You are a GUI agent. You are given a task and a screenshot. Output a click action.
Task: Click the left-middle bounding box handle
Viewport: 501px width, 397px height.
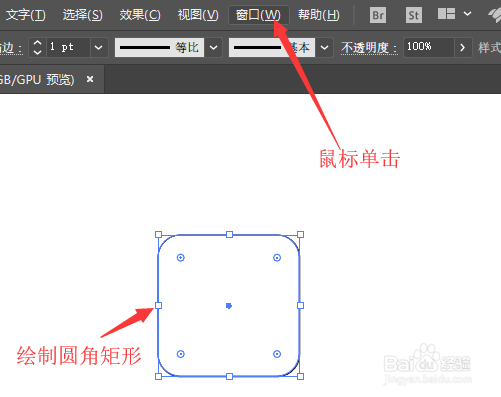click(159, 306)
